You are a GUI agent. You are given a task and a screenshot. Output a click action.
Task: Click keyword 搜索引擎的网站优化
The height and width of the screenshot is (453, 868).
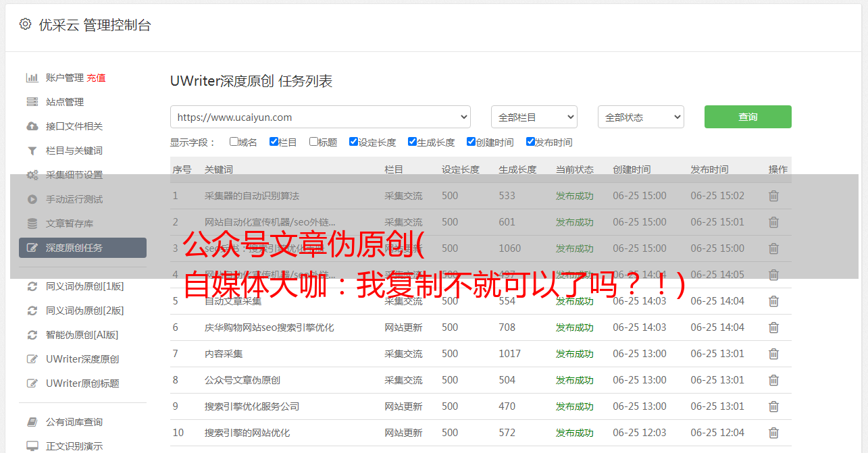click(x=247, y=433)
